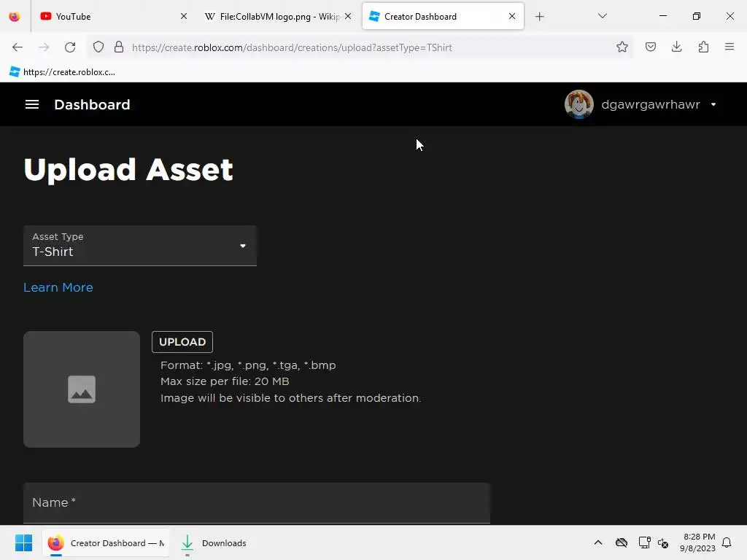Click the UPLOAD button

pyautogui.click(x=182, y=342)
